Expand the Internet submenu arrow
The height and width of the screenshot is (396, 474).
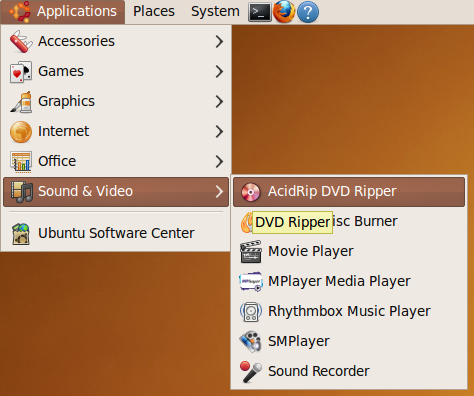[x=219, y=131]
